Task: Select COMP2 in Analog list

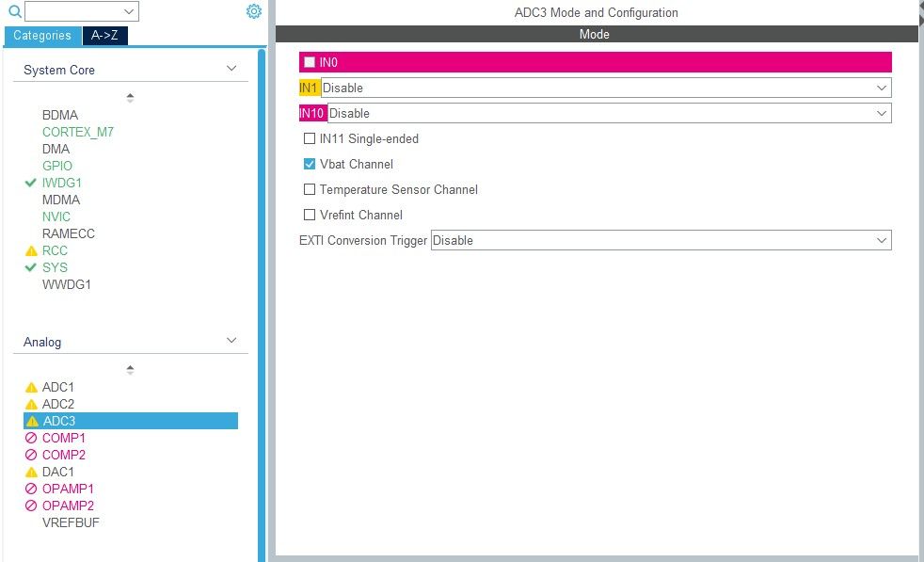Action: 64,456
